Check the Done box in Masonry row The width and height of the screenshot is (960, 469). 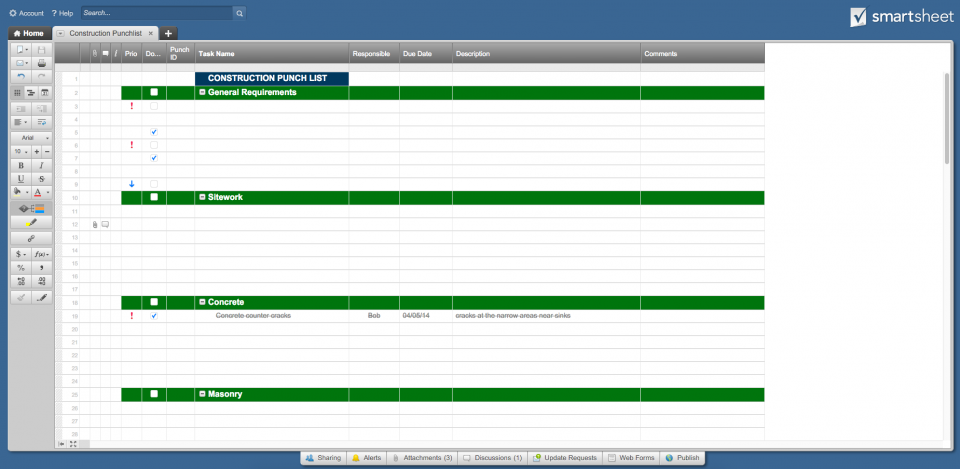(x=154, y=394)
